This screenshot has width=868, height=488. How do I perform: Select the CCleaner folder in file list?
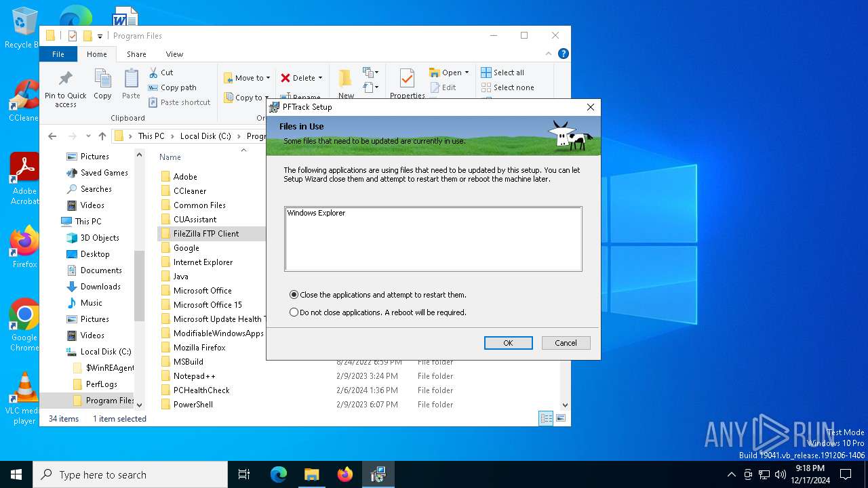tap(190, 191)
